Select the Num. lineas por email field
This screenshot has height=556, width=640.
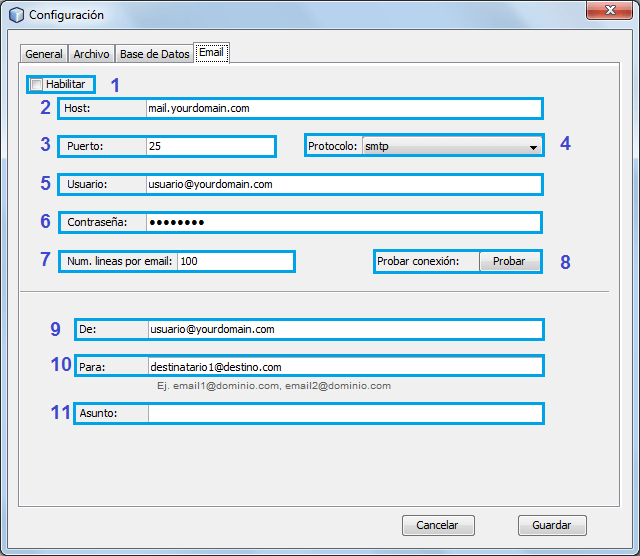(x=235, y=261)
